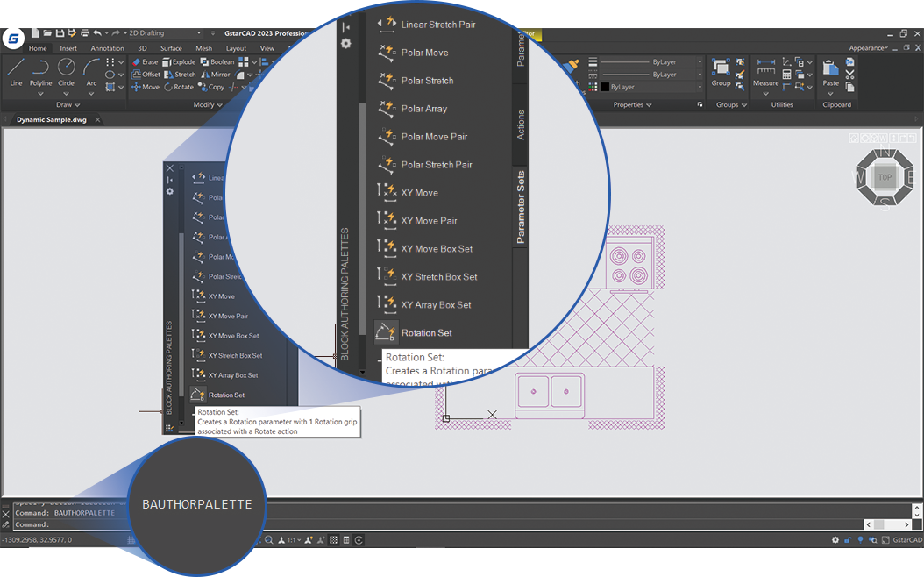Switch to the Insert ribbon tab

[x=68, y=48]
